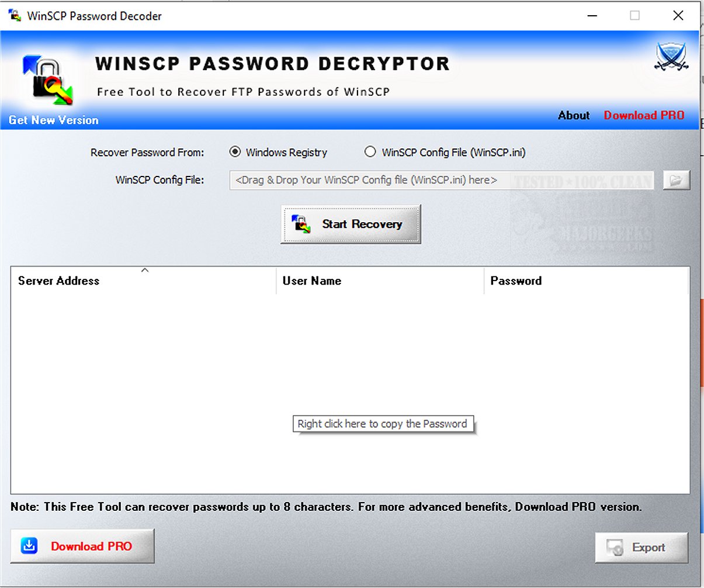The width and height of the screenshot is (704, 588).
Task: Click the WinSCP padlock-and-key logo icon
Action: tap(48, 81)
